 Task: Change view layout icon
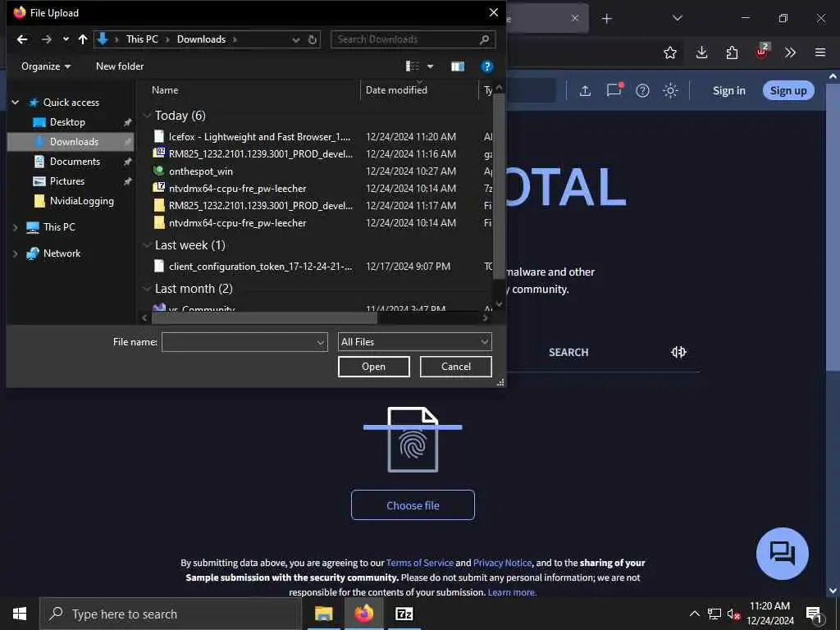pos(412,66)
